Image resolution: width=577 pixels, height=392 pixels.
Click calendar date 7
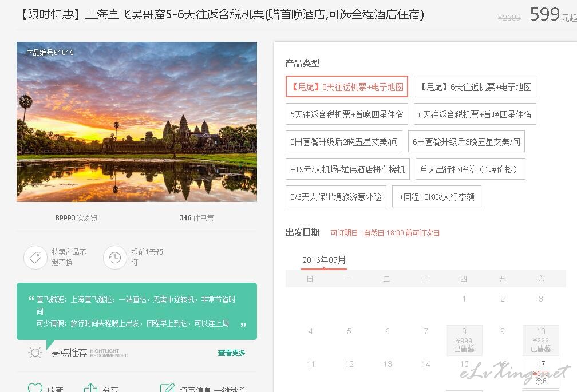point(426,331)
